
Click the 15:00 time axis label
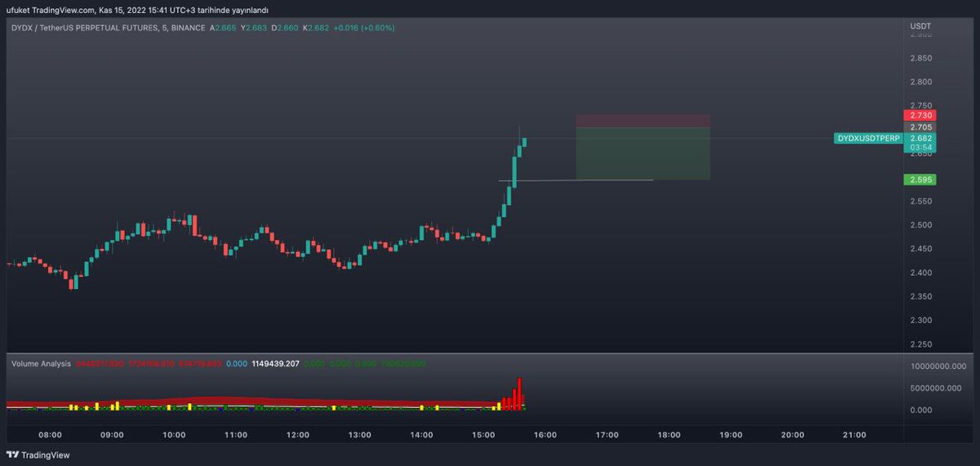483,435
